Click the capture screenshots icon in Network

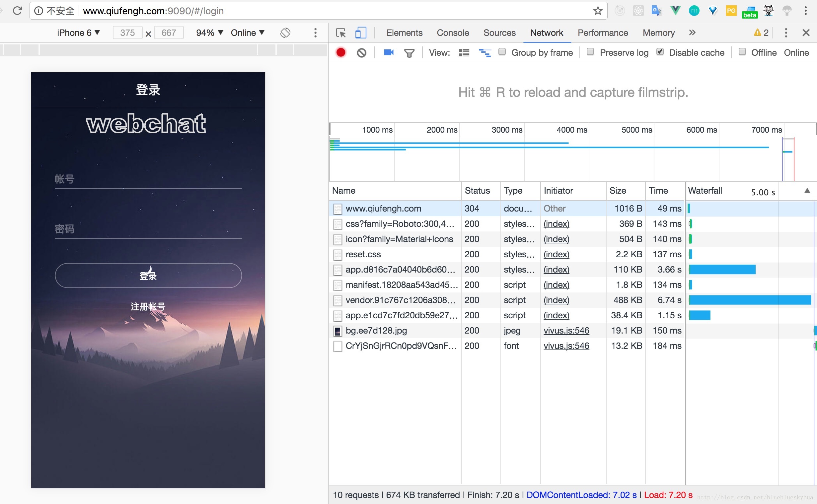click(387, 52)
